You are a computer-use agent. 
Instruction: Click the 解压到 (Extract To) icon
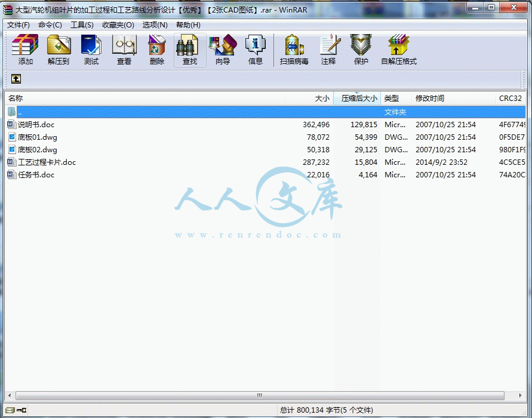59,50
